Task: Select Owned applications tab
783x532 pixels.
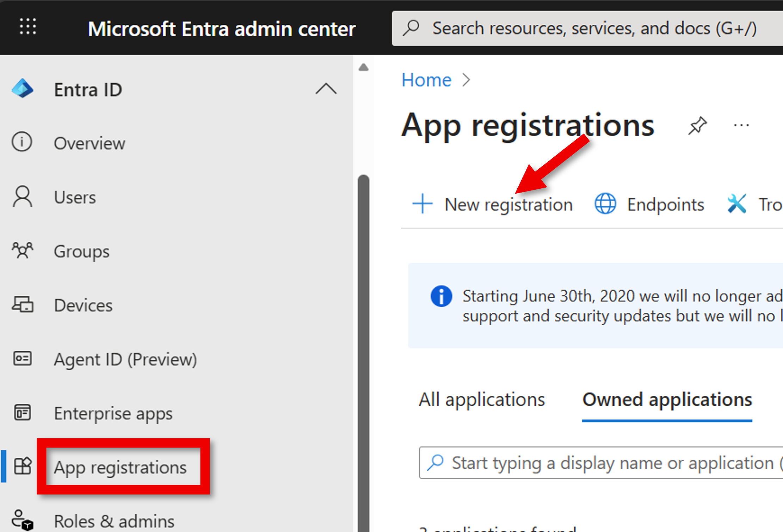Action: 667,400
